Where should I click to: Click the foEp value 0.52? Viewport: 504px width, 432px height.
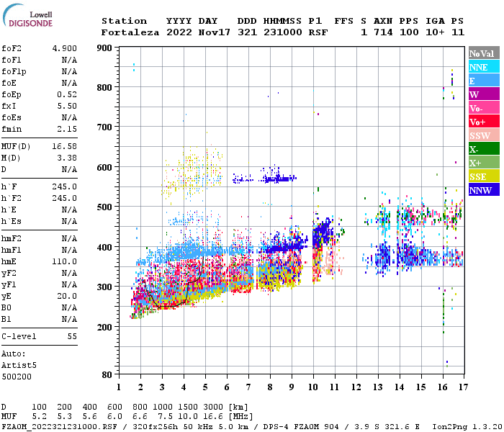(67, 94)
